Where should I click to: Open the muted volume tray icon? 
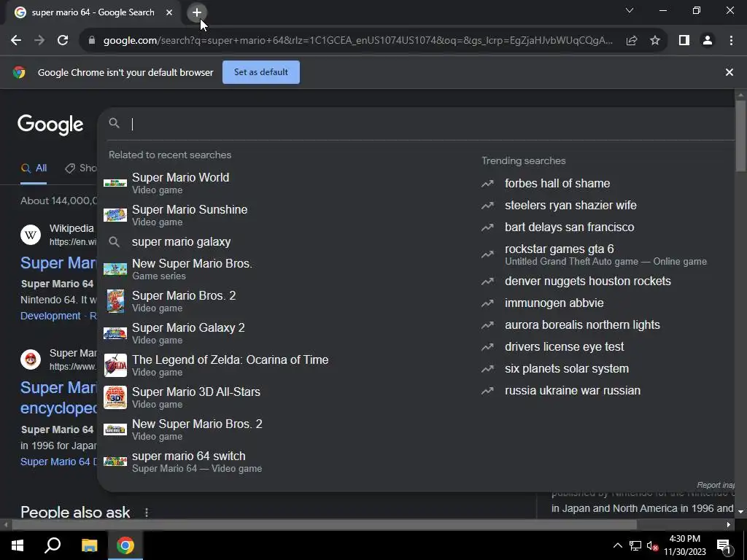(652, 545)
